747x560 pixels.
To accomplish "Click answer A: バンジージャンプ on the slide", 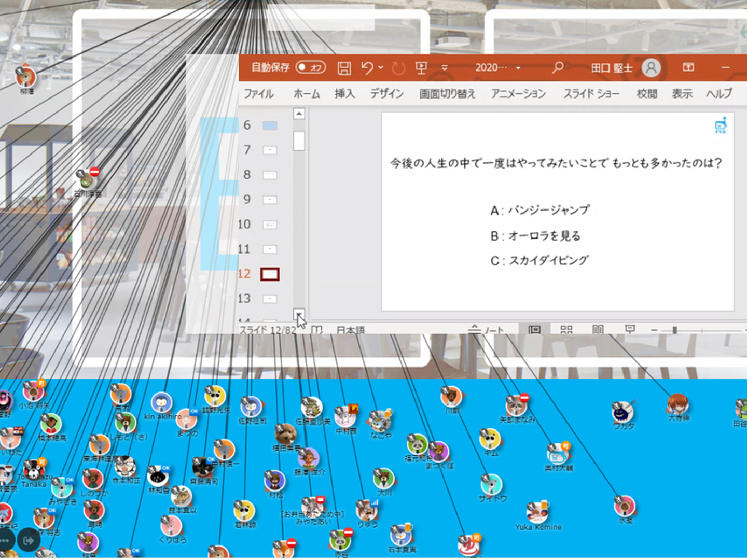I will click(x=540, y=210).
